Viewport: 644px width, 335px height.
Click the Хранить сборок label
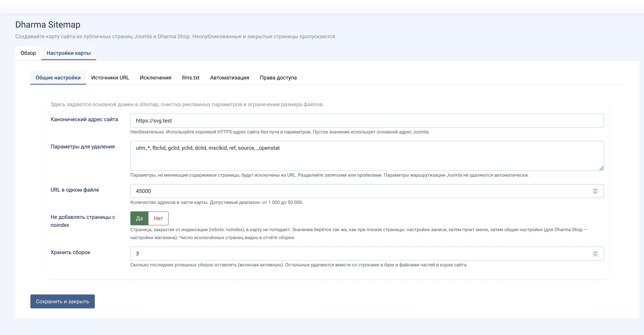coord(71,252)
